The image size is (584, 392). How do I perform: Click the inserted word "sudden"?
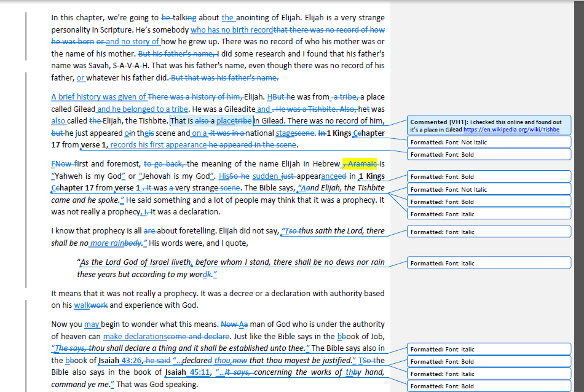(266, 176)
